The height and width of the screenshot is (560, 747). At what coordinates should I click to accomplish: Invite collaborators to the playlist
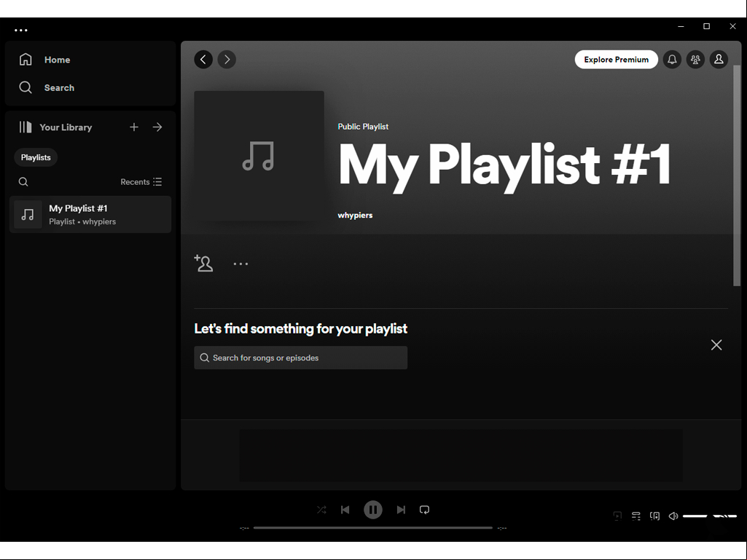click(204, 264)
